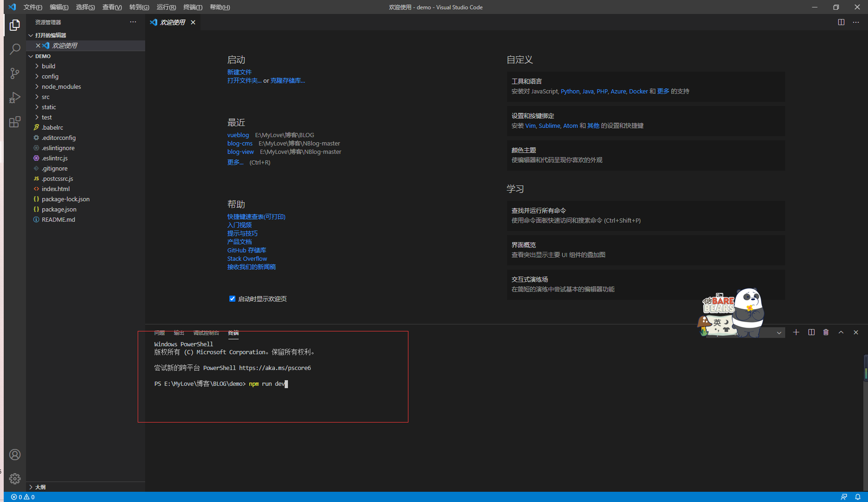Open editor more actions ellipsis
Screen dimensions: 868x502
coord(856,22)
